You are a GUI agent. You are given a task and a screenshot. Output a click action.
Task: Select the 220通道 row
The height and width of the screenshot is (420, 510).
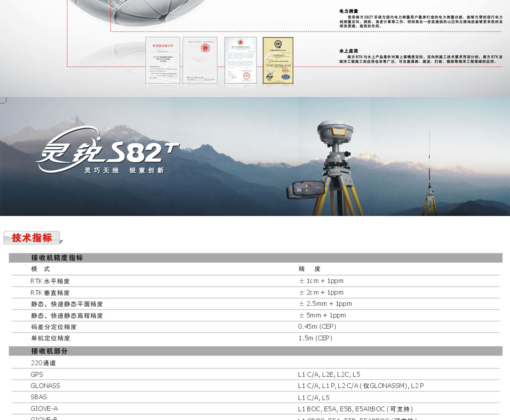(x=43, y=363)
